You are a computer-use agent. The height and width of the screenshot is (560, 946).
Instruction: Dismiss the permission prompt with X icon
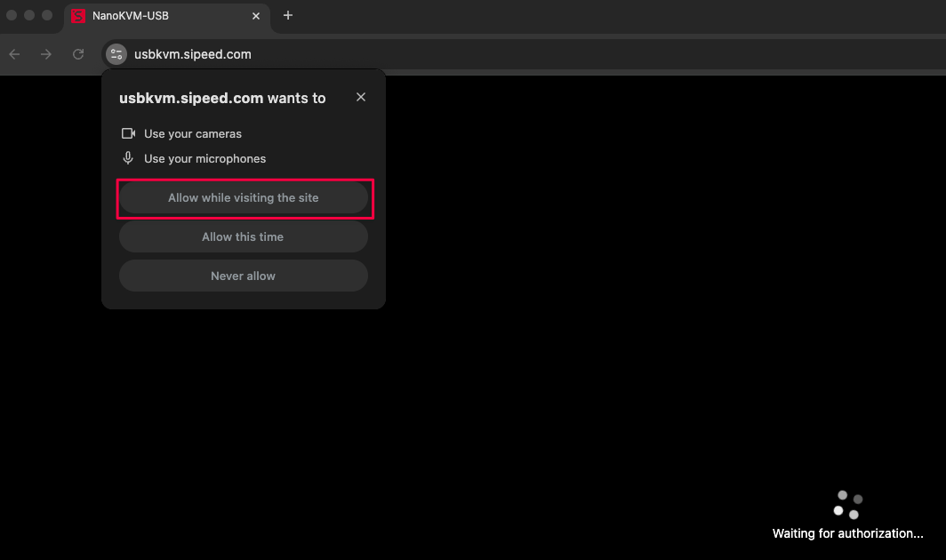coord(361,97)
